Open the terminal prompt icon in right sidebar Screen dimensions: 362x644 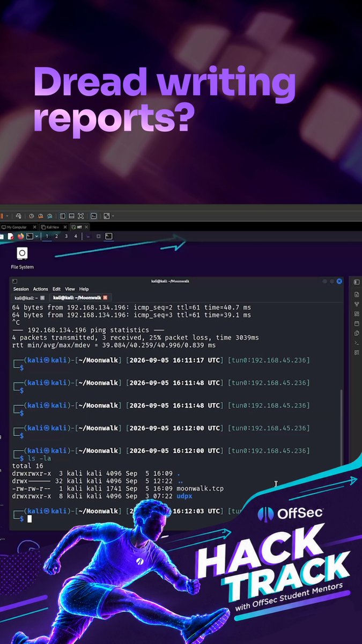tap(357, 343)
